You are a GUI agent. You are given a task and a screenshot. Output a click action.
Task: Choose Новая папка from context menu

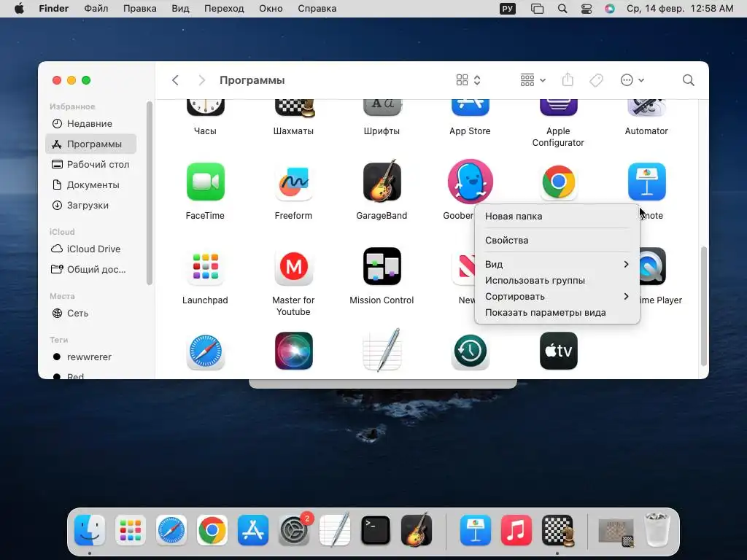pos(557,216)
